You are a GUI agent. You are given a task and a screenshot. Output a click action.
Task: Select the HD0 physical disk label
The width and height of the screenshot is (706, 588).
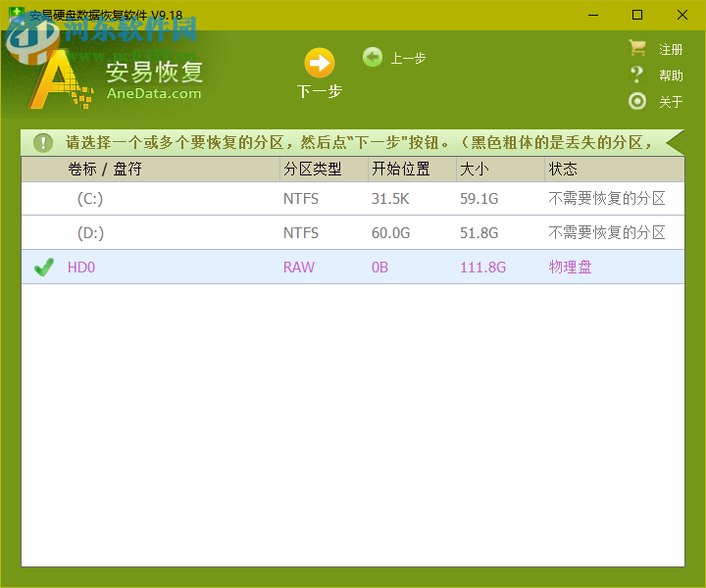point(81,268)
